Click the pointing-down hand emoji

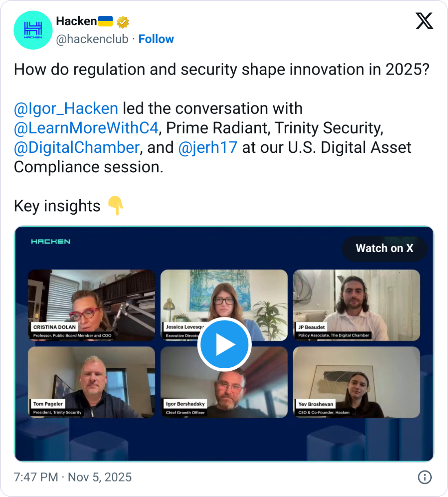[x=116, y=206]
